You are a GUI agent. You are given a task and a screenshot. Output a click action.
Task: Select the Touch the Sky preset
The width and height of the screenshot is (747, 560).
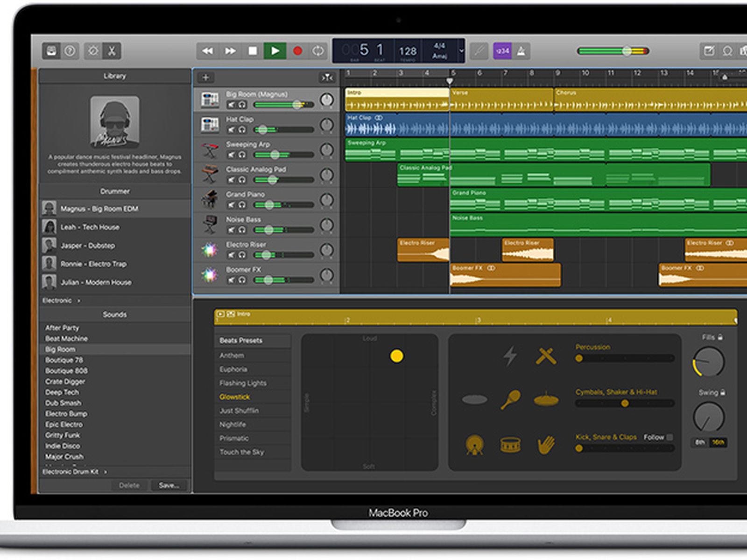253,452
